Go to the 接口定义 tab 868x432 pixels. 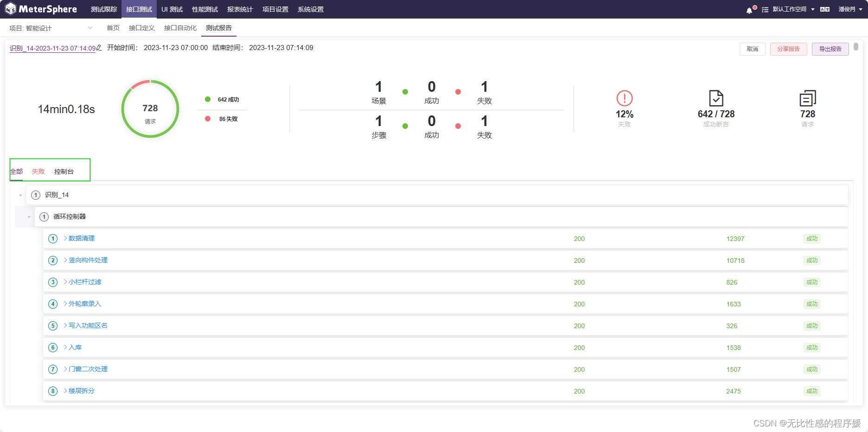tap(142, 28)
